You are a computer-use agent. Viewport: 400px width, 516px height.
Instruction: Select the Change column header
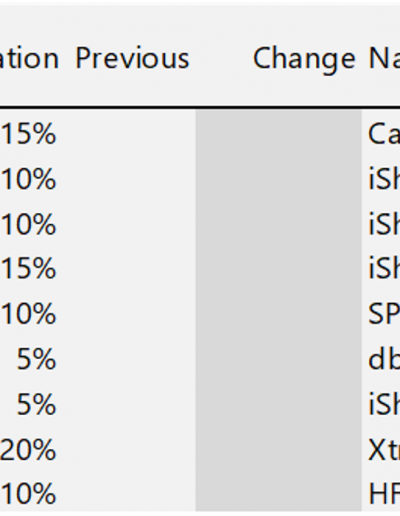pyautogui.click(x=304, y=59)
